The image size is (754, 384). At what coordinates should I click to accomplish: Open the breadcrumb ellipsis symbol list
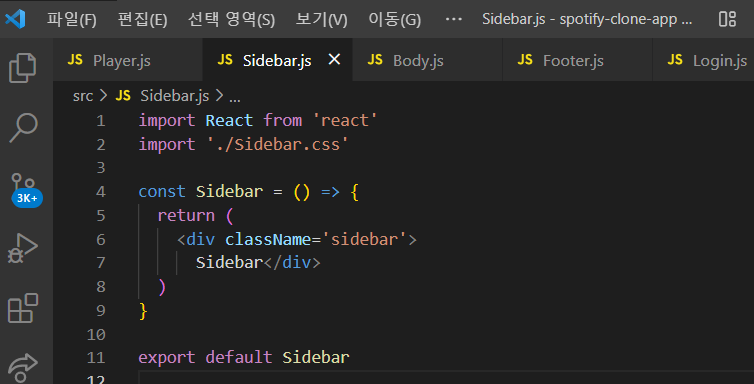(235, 98)
